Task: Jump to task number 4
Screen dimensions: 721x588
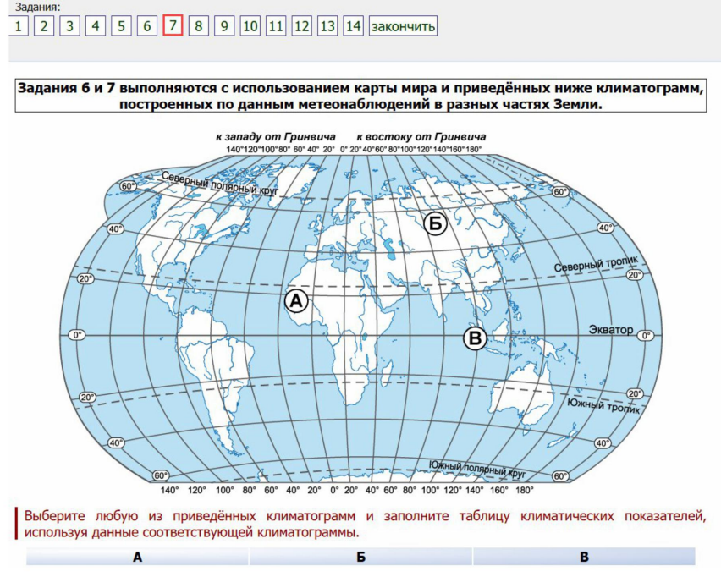Action: pos(96,26)
